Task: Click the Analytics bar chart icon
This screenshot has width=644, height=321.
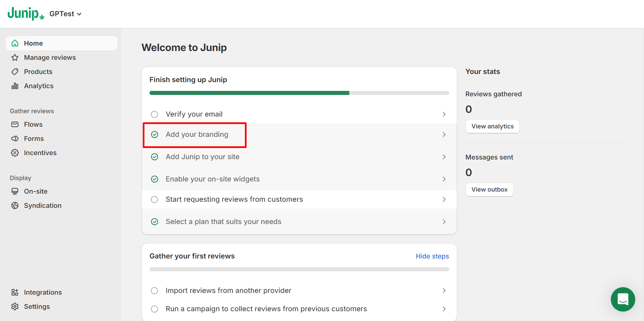Action: point(15,86)
